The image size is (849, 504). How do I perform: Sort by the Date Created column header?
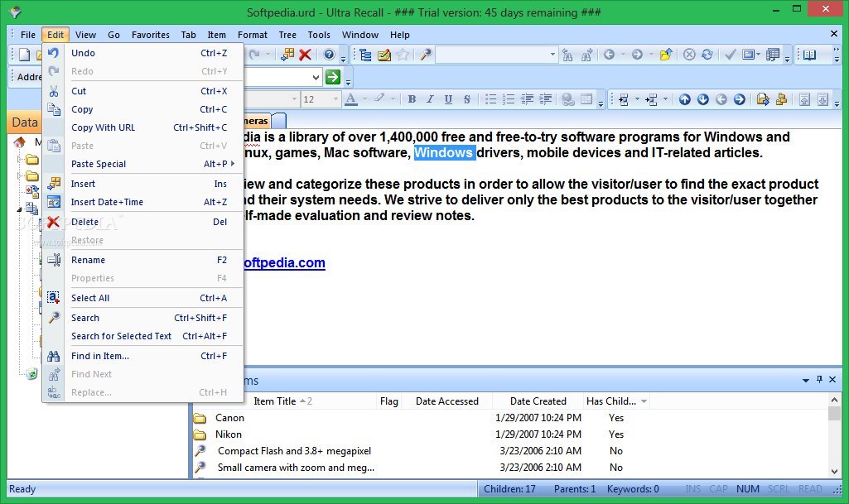(538, 401)
